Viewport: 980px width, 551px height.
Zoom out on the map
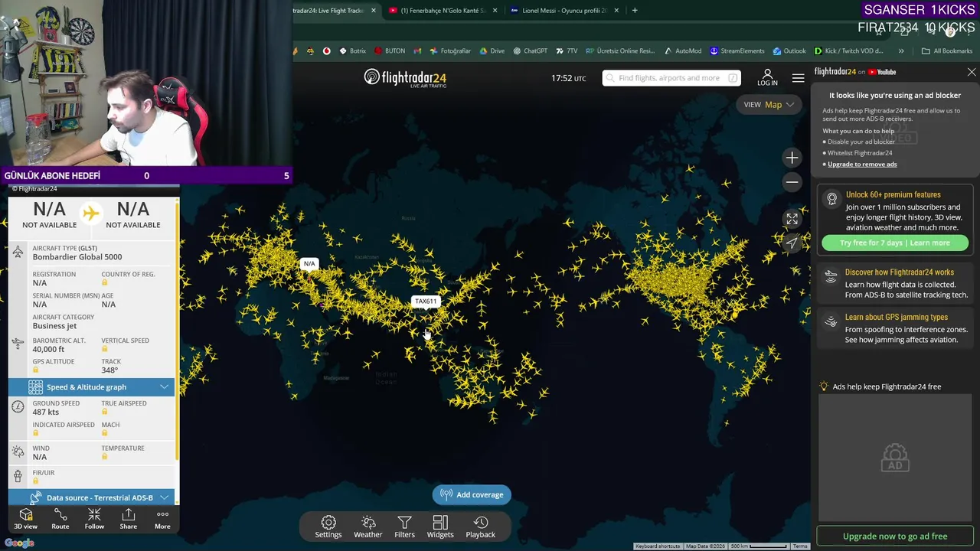(x=792, y=182)
